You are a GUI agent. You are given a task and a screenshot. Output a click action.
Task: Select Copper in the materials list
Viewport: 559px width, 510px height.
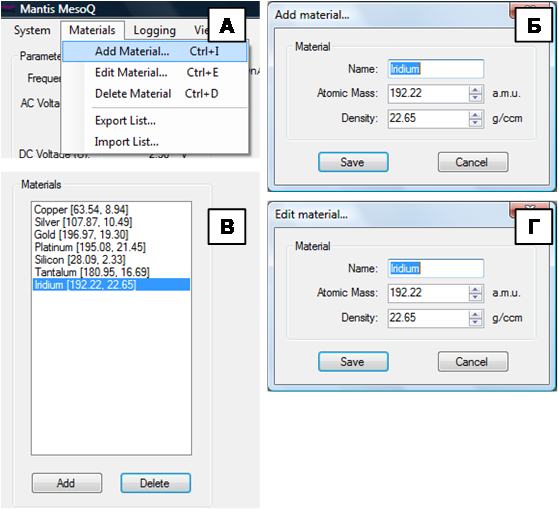81,210
